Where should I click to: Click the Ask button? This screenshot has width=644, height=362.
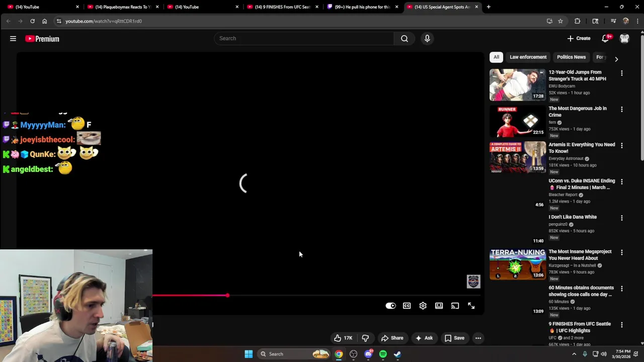424,338
